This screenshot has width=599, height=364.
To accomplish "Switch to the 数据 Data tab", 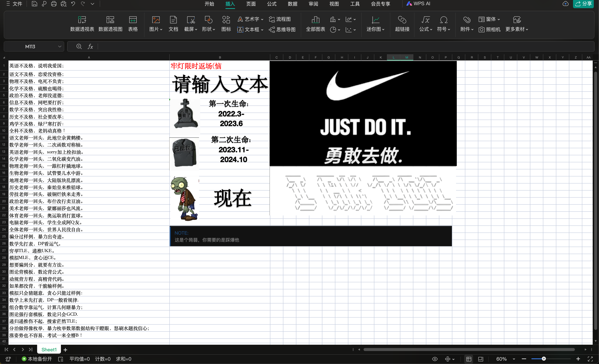I will [x=292, y=4].
